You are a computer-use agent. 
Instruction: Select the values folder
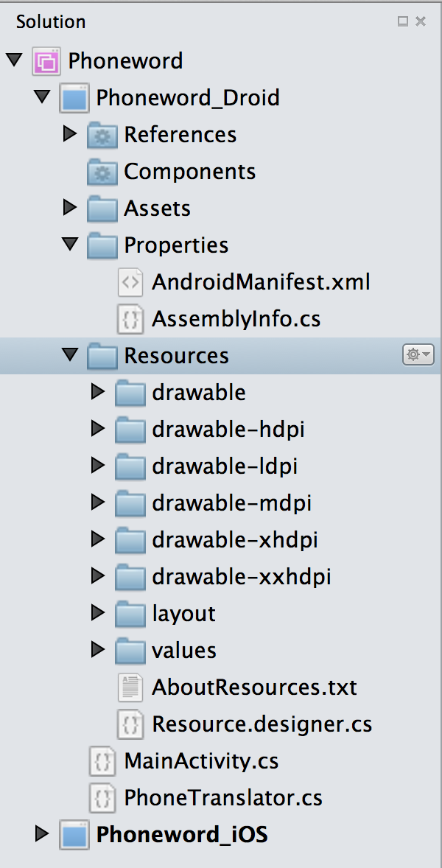pyautogui.click(x=183, y=651)
